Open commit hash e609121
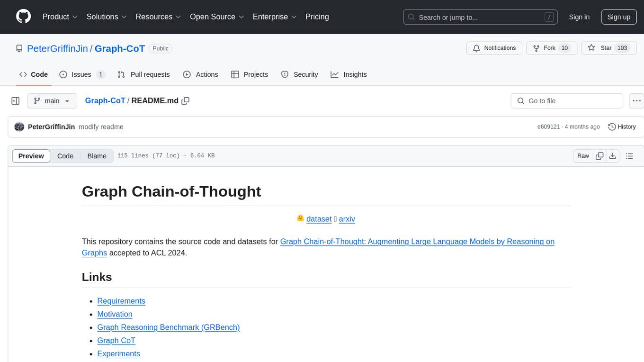This screenshot has width=644, height=362. coord(548,127)
